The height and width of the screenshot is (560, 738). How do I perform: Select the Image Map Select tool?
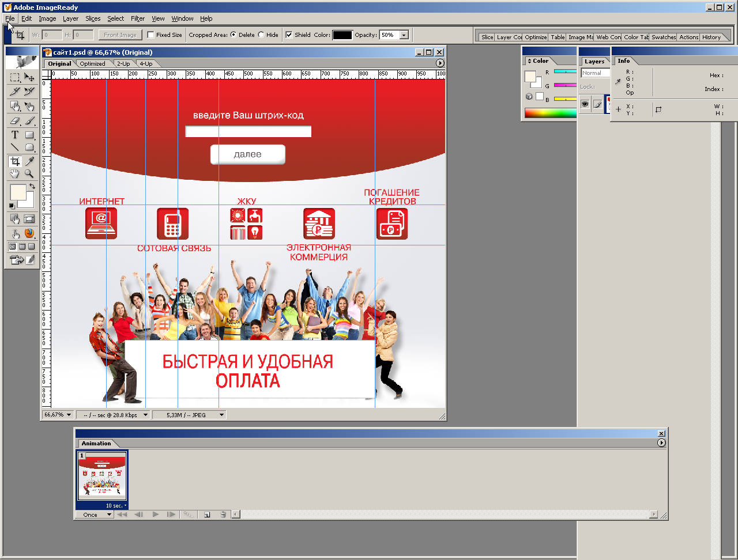(x=29, y=107)
